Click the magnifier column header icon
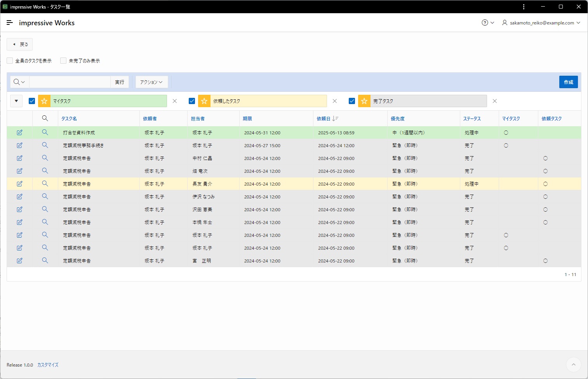The width and height of the screenshot is (588, 379). point(45,118)
